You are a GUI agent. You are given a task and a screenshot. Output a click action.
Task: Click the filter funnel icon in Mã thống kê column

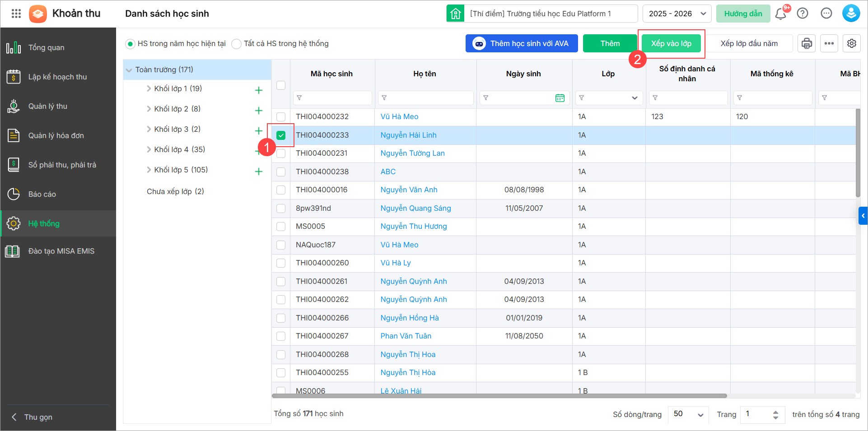click(740, 98)
